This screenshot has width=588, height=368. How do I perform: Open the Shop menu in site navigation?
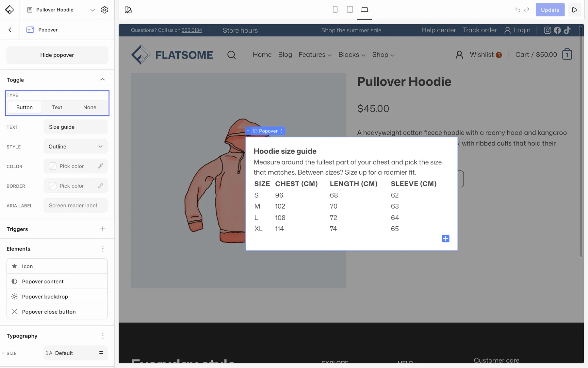[x=383, y=55]
